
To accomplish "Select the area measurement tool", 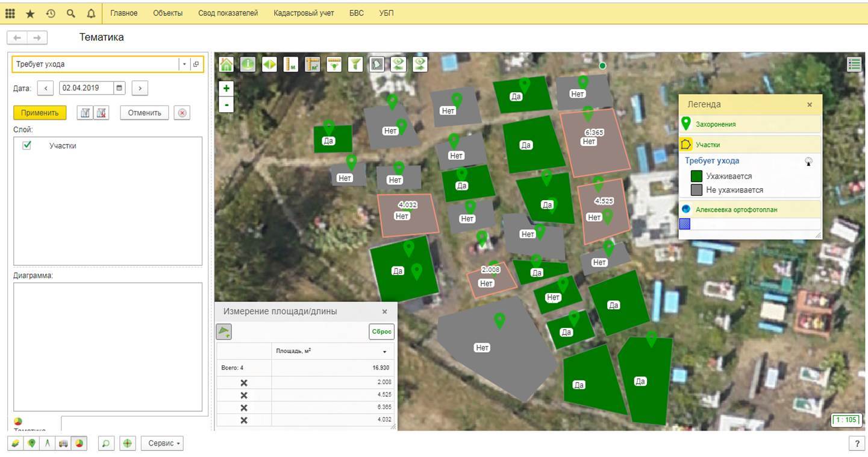I will pyautogui.click(x=312, y=64).
